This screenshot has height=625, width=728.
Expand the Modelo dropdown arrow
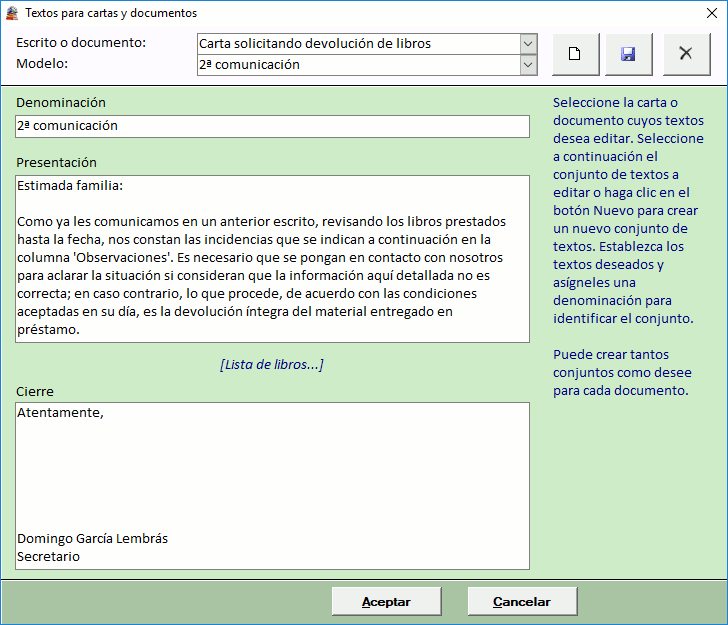528,65
